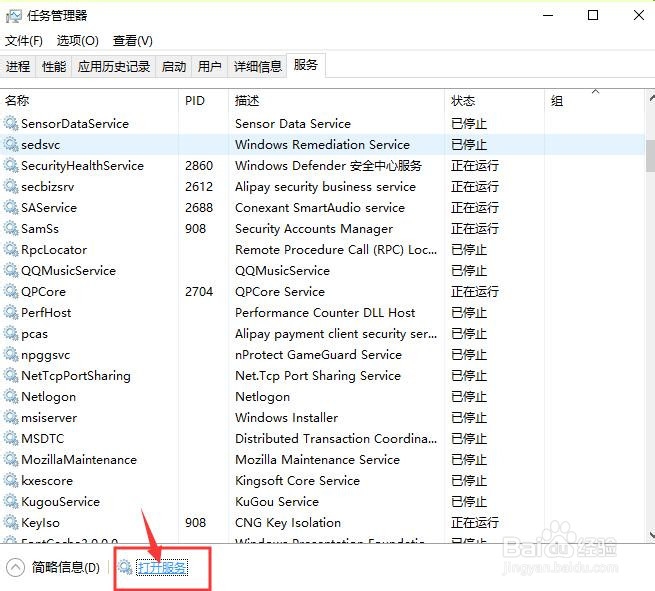Click the vertical scrollbar thumb
The image size is (655, 591).
tap(650, 156)
